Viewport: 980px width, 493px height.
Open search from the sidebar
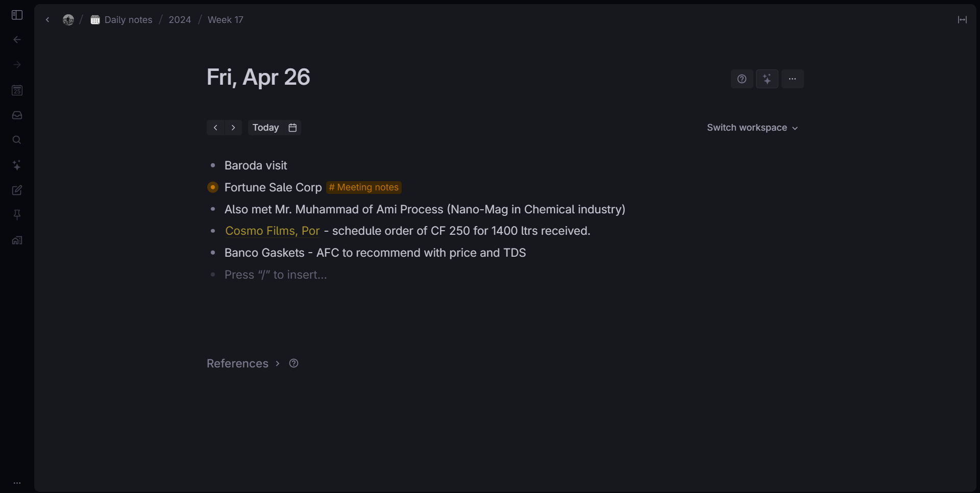point(17,140)
